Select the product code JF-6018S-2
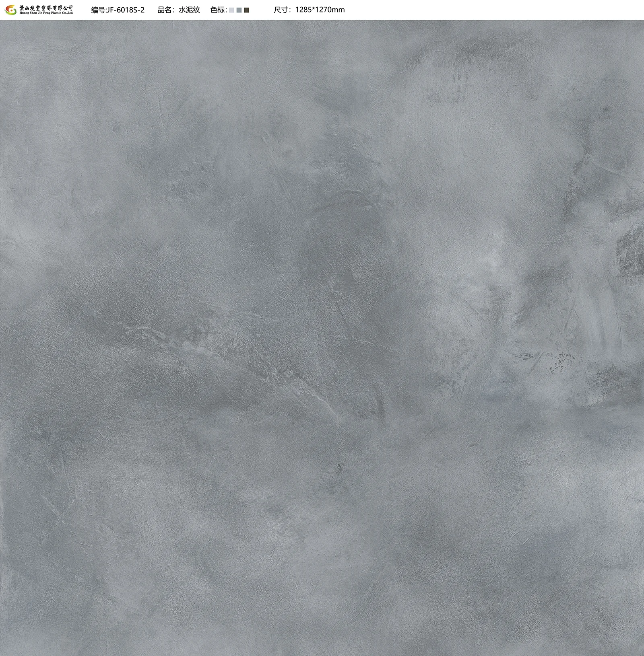Screen dimensions: 644x656 click(x=125, y=10)
